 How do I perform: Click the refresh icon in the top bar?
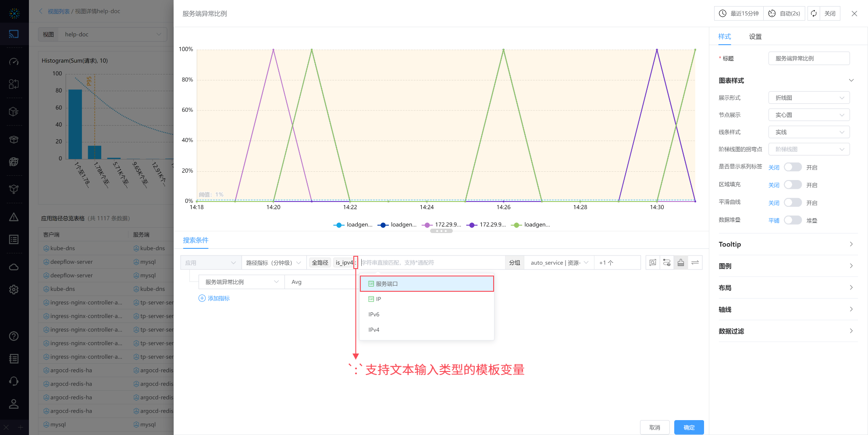pos(814,14)
